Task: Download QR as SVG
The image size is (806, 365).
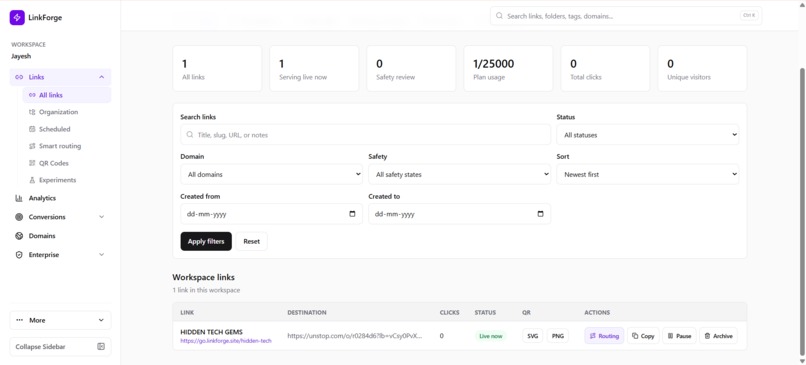Action: [533, 336]
